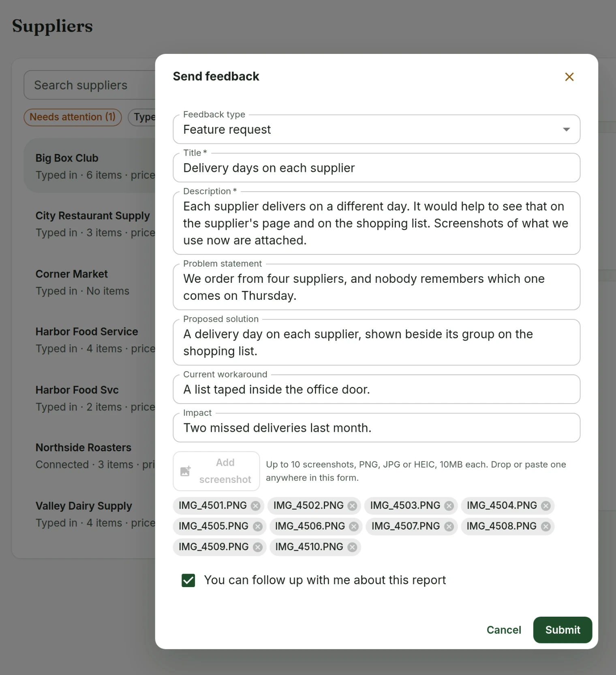
Task: Click into the Impact field
Action: (x=376, y=428)
